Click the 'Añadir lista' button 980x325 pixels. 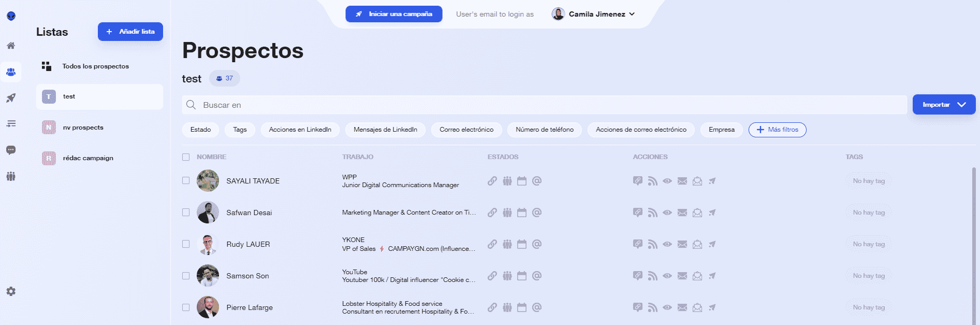click(x=130, y=32)
